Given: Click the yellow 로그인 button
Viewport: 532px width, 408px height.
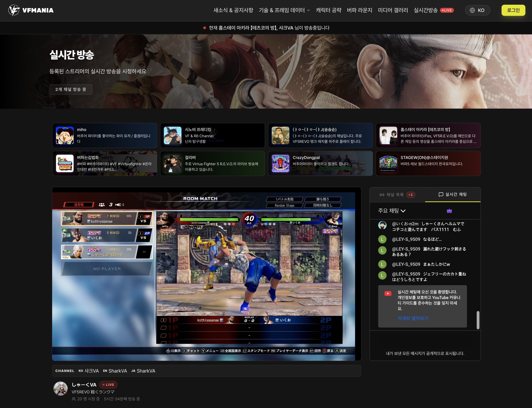Looking at the screenshot, I should [513, 10].
